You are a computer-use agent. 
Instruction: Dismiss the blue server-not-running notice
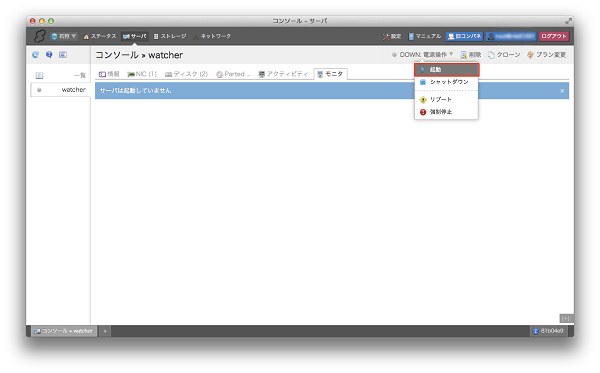(x=562, y=91)
